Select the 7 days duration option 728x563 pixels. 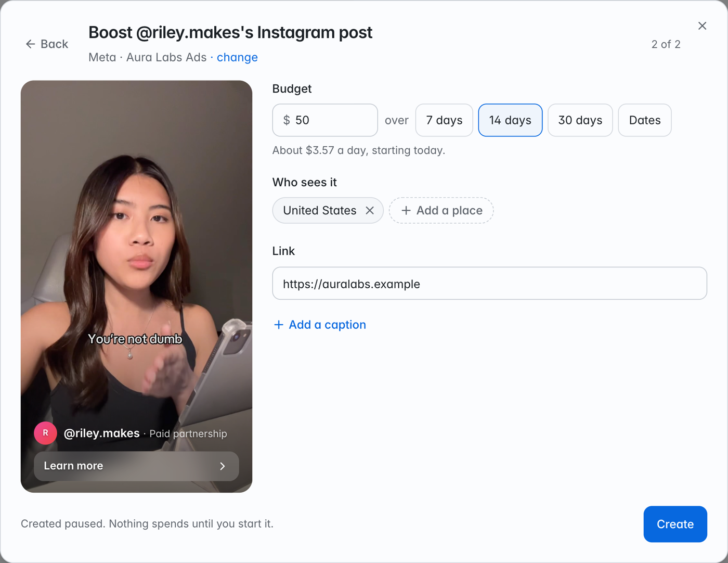pyautogui.click(x=444, y=120)
